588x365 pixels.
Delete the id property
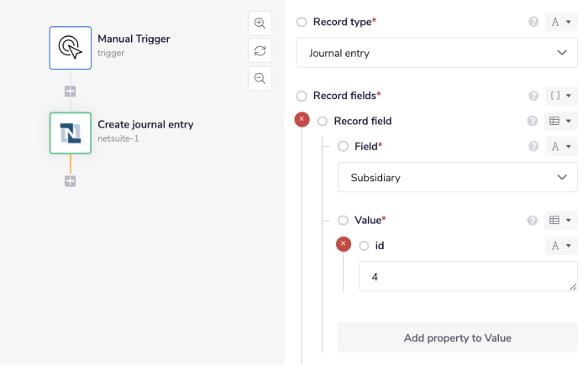tap(344, 245)
